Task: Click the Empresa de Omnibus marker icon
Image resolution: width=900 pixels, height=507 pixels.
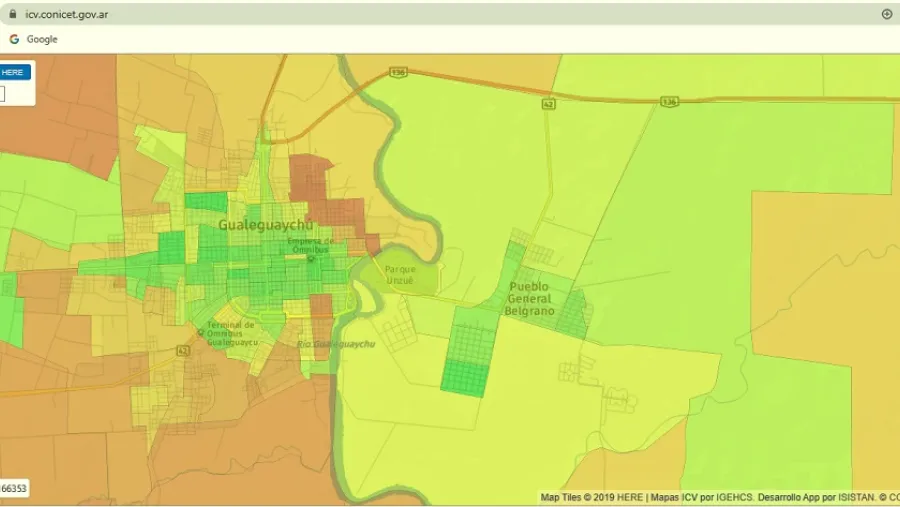Action: (x=310, y=259)
